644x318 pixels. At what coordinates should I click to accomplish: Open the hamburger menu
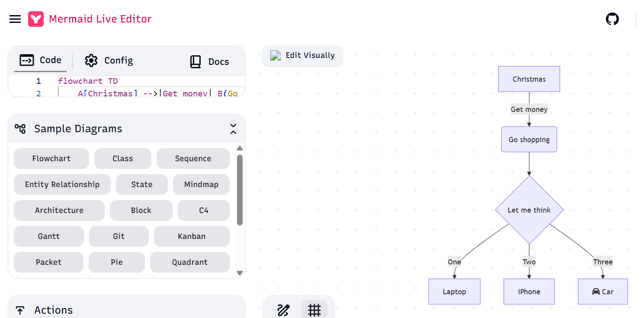(x=15, y=19)
